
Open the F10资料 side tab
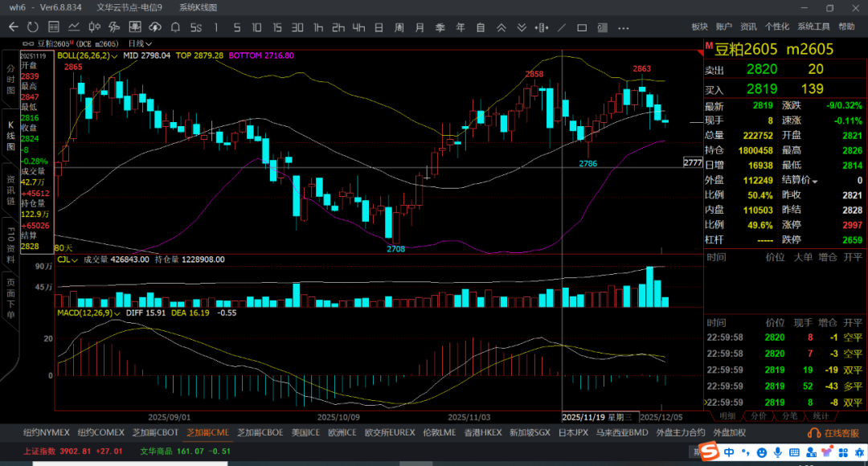coord(10,245)
